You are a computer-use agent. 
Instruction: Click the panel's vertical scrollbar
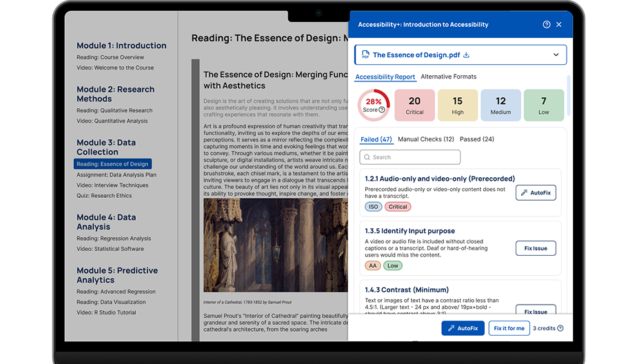click(568, 95)
